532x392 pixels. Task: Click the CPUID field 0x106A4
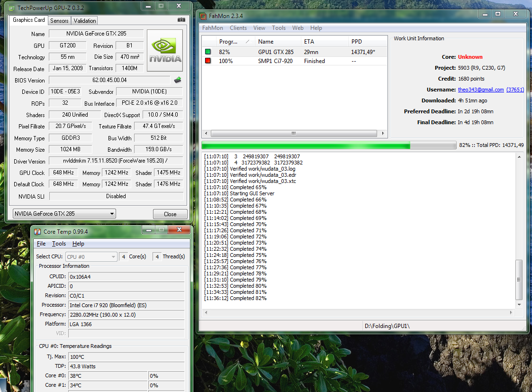(x=126, y=277)
